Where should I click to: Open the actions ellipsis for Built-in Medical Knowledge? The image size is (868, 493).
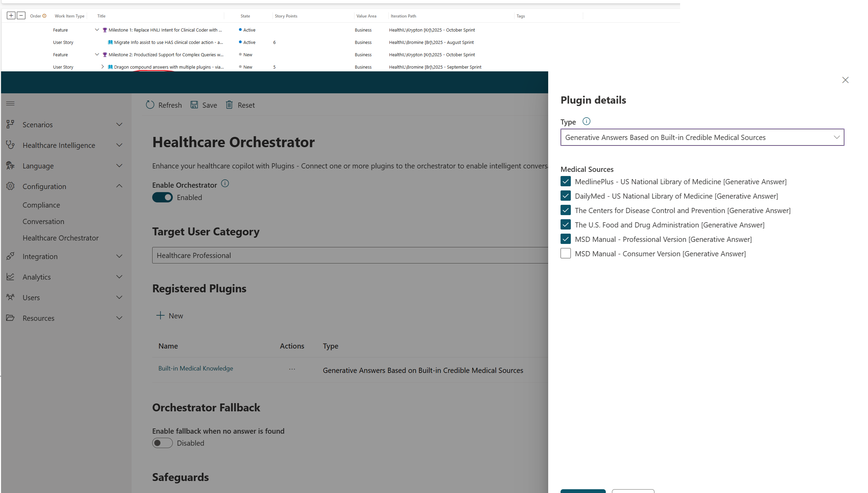[292, 368]
